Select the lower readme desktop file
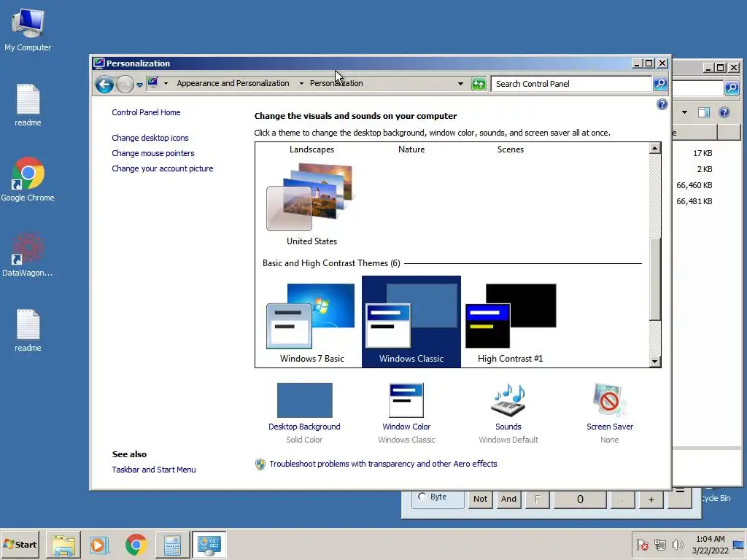The image size is (747, 560). pyautogui.click(x=28, y=330)
